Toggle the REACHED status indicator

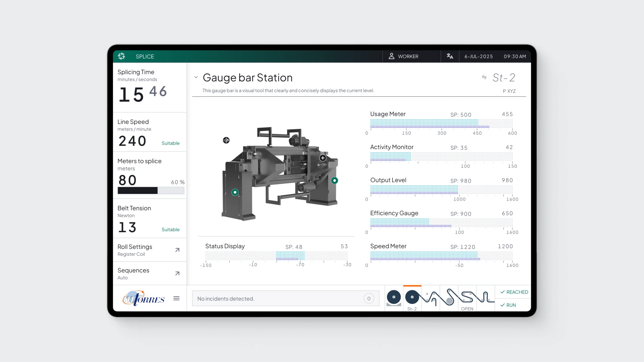coord(514,292)
